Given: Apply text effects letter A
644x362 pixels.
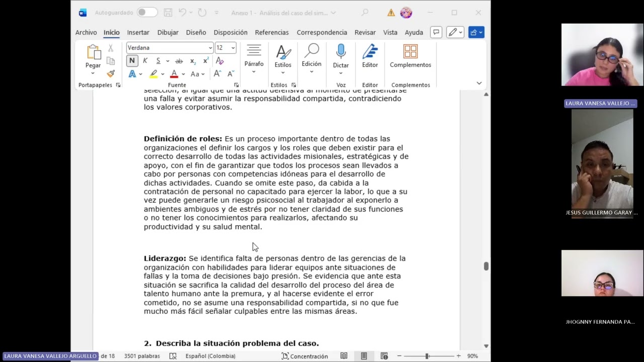Looking at the screenshot, I should click(132, 74).
